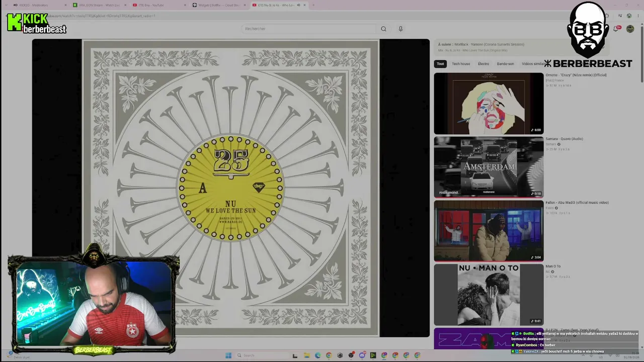
Task: Mute the Nu & Jo Ke tab audio
Action: tap(298, 5)
